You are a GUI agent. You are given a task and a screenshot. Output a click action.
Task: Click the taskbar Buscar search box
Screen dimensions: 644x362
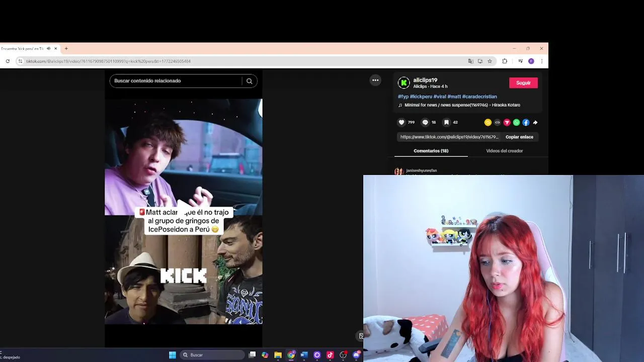(x=212, y=355)
